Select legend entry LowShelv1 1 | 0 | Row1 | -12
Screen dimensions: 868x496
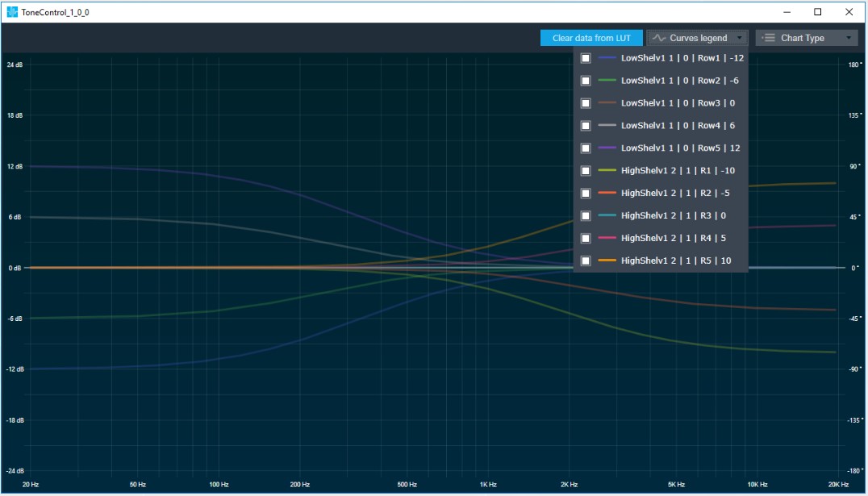[682, 58]
